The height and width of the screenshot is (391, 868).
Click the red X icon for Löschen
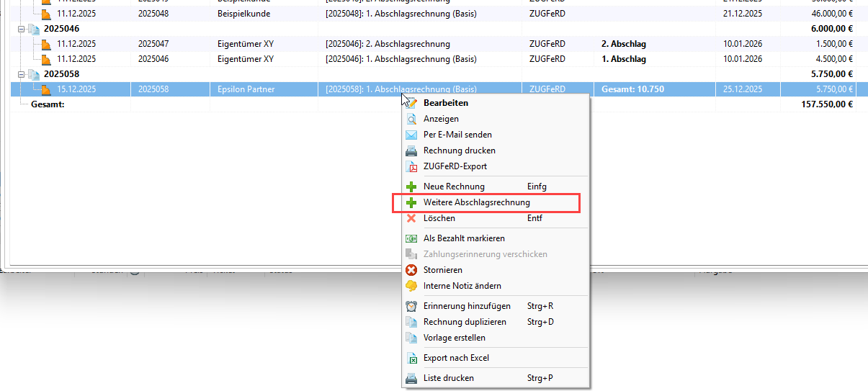tap(411, 218)
